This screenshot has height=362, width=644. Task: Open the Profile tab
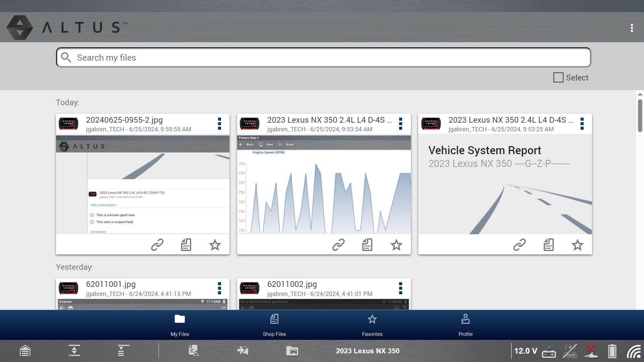(x=465, y=324)
